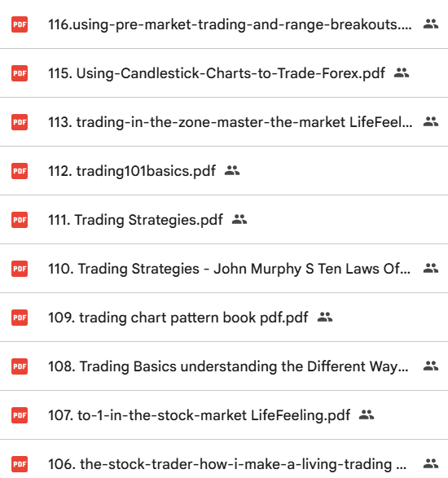Image resolution: width=448 pixels, height=478 pixels.
Task: Click PDF icon for 106. the-stock-trader file
Action: point(20,464)
